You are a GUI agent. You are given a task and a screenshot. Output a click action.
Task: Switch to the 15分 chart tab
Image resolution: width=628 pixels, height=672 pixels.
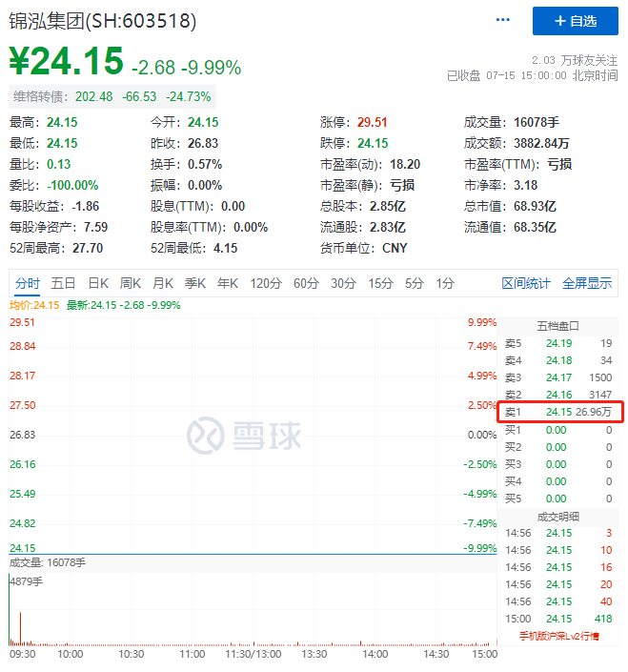point(381,283)
